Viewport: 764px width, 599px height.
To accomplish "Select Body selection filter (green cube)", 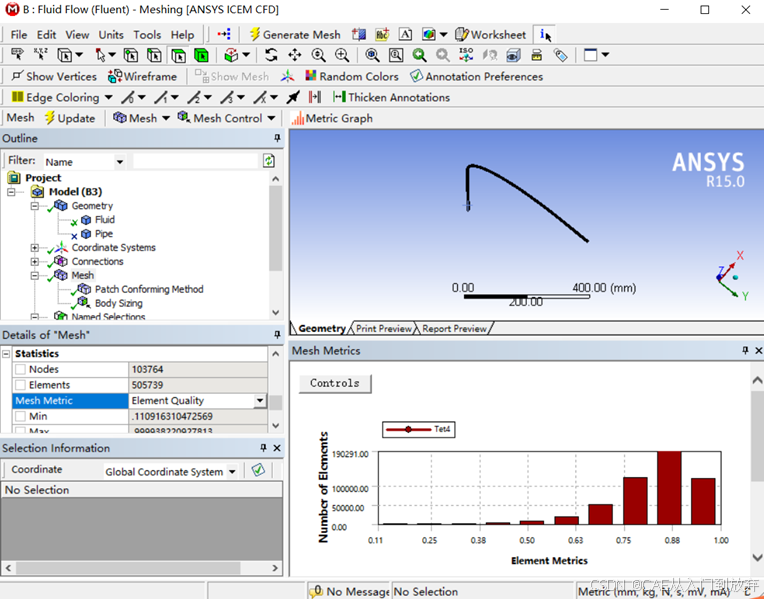I will 201,55.
